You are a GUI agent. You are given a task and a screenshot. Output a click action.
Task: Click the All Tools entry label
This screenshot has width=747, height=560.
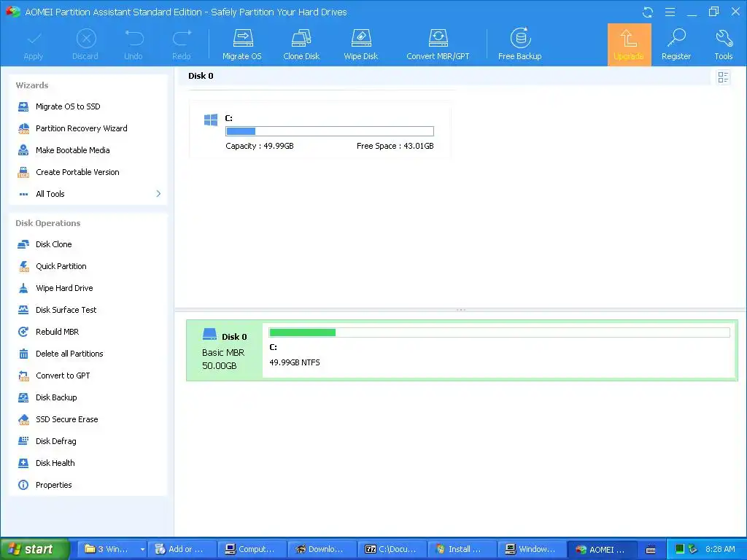coord(50,194)
